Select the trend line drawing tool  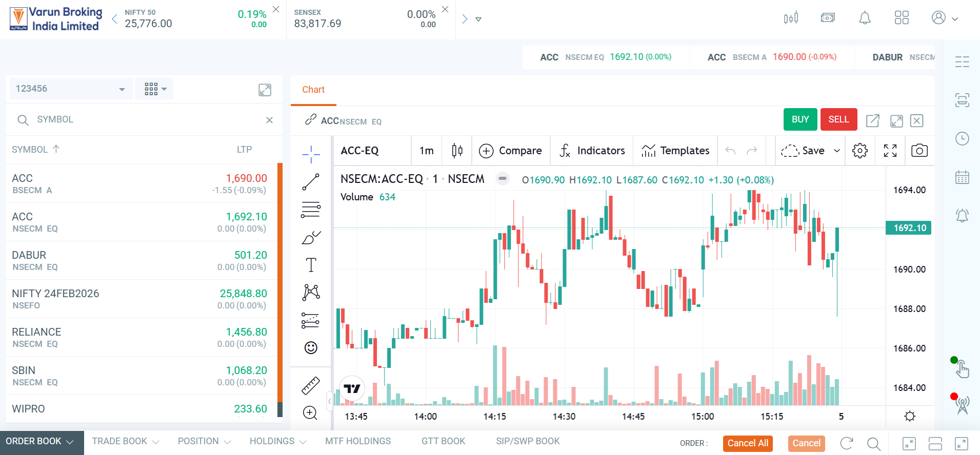pos(311,182)
